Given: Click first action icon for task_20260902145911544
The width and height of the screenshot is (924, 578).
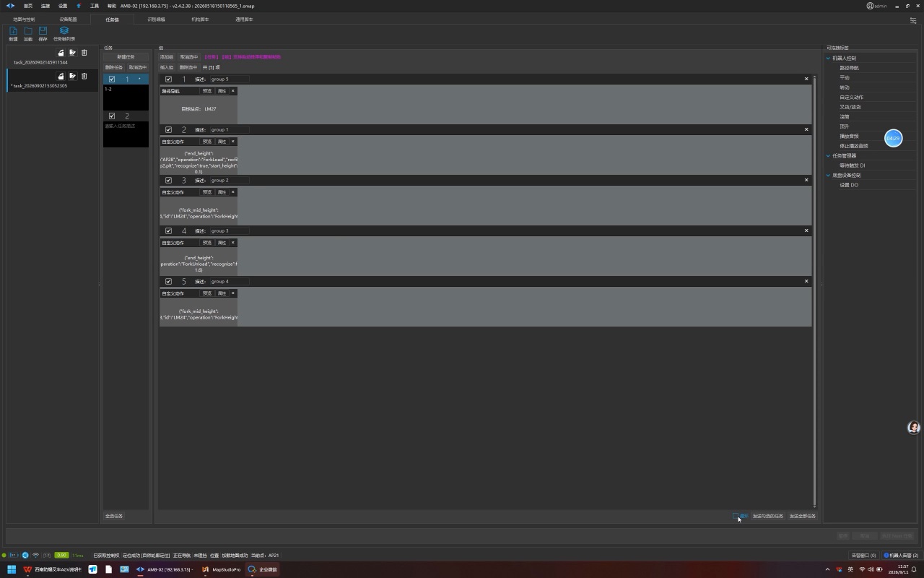Looking at the screenshot, I should pyautogui.click(x=61, y=53).
